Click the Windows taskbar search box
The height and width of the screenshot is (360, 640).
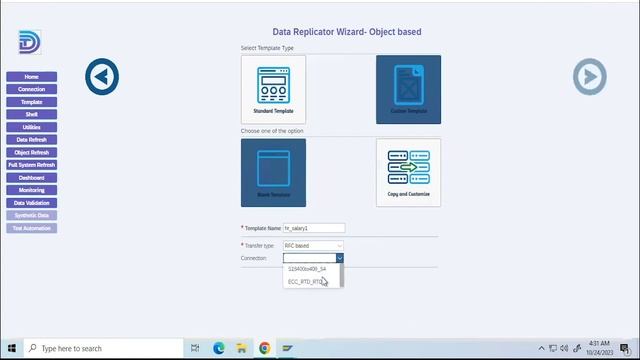pos(104,348)
